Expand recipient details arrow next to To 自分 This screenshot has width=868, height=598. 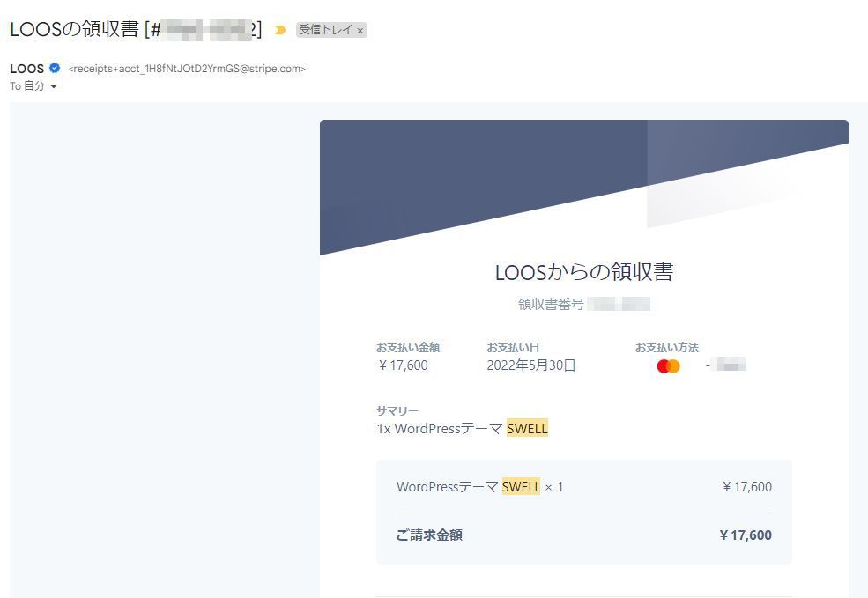(x=54, y=86)
